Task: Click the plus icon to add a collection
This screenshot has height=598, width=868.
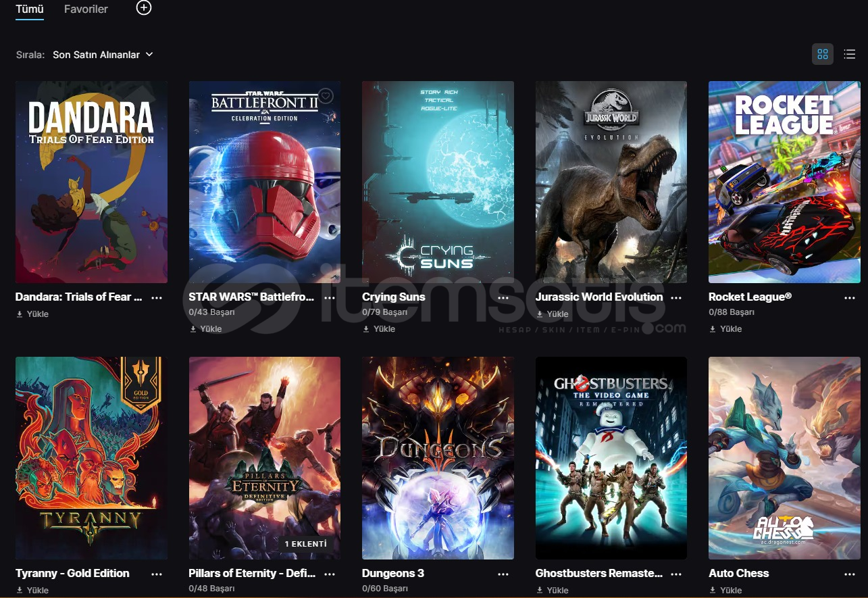Action: click(144, 8)
